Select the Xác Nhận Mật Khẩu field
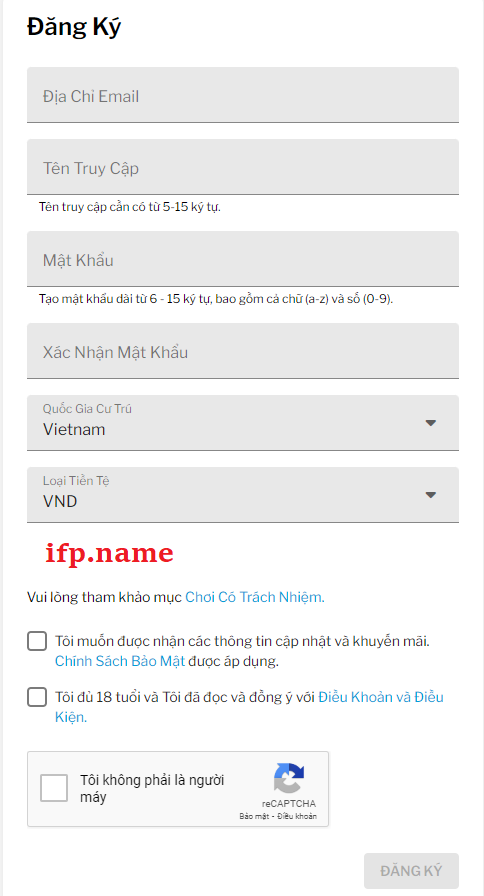Image resolution: width=484 pixels, height=896 pixels. [x=243, y=351]
